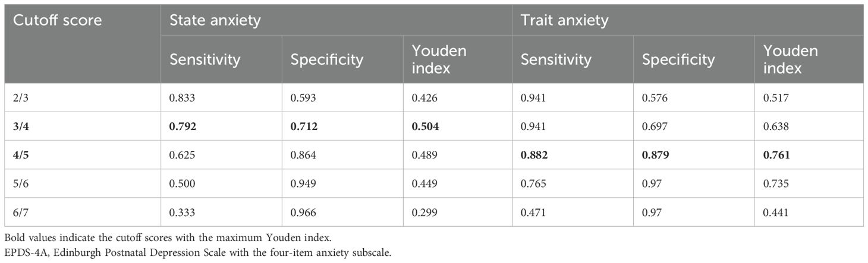Click the 0.966 specificity cell
The height and width of the screenshot is (263, 868).
(x=303, y=211)
